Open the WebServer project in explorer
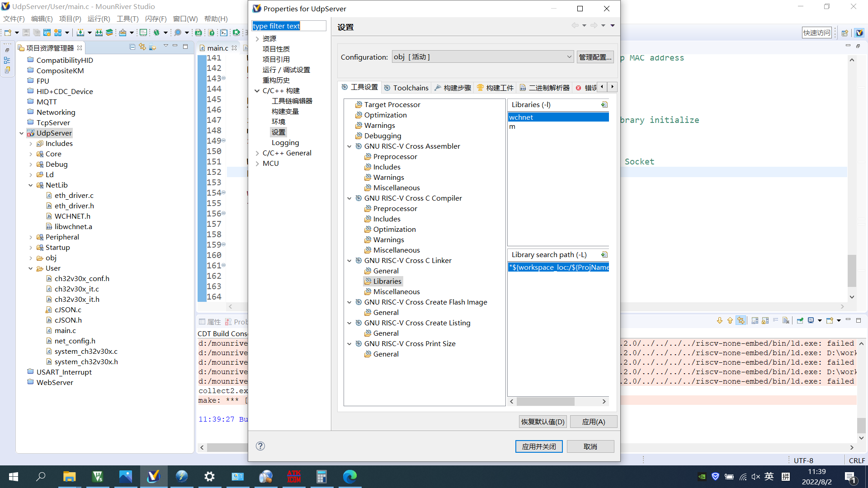868x488 pixels. pyautogui.click(x=55, y=383)
